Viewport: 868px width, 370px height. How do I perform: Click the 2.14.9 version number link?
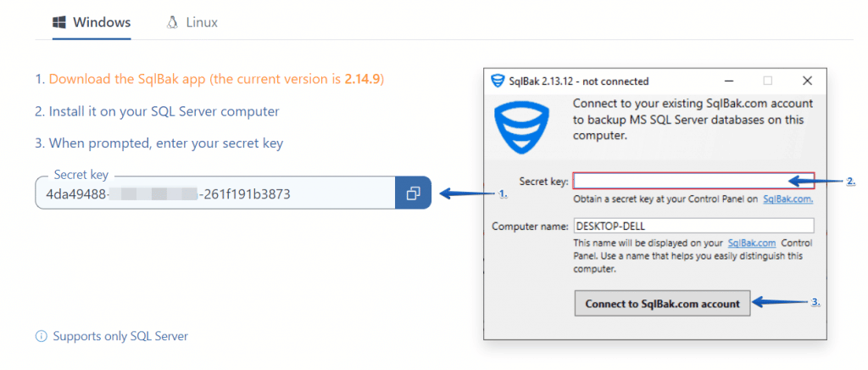tap(361, 80)
